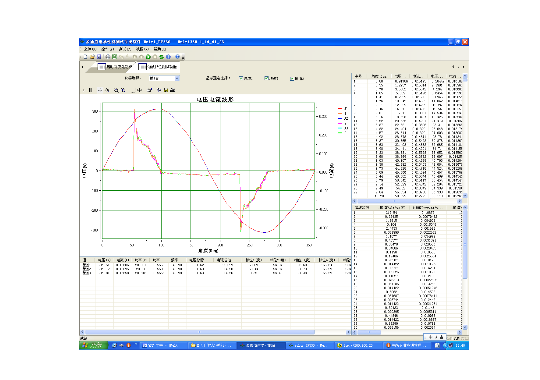This screenshot has height=380, width=540.
Task: Click the green Windows Start button
Action: pos(94,345)
